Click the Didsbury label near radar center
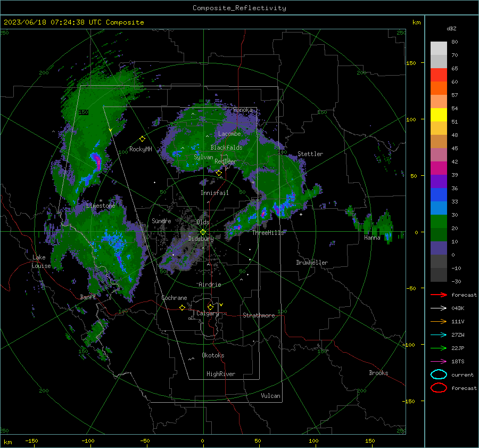Image resolution: width=479 pixels, height=448 pixels. point(201,239)
